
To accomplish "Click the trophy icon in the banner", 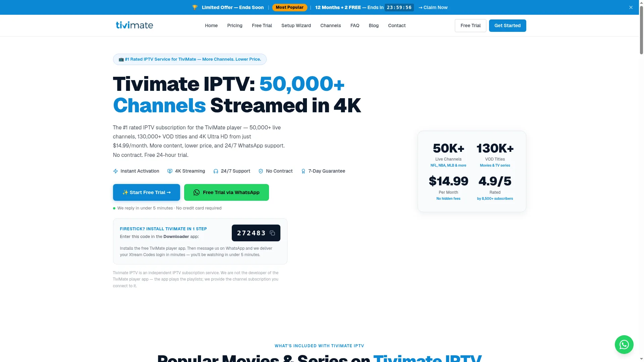I will tap(195, 7).
